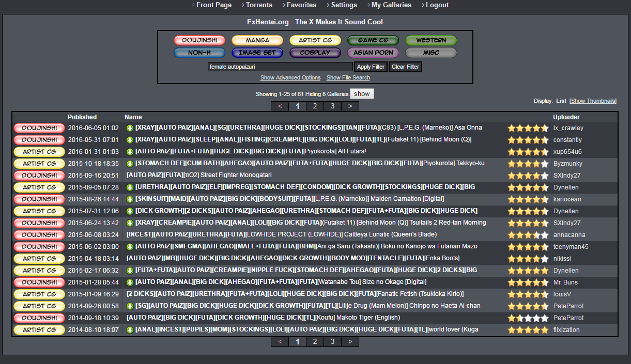631x364 pixels.
Task: Expand Show Advanced Options
Action: pyautogui.click(x=290, y=77)
